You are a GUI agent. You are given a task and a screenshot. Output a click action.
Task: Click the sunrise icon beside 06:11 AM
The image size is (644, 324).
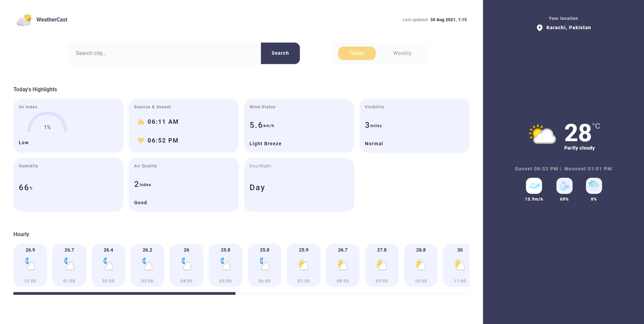click(141, 122)
